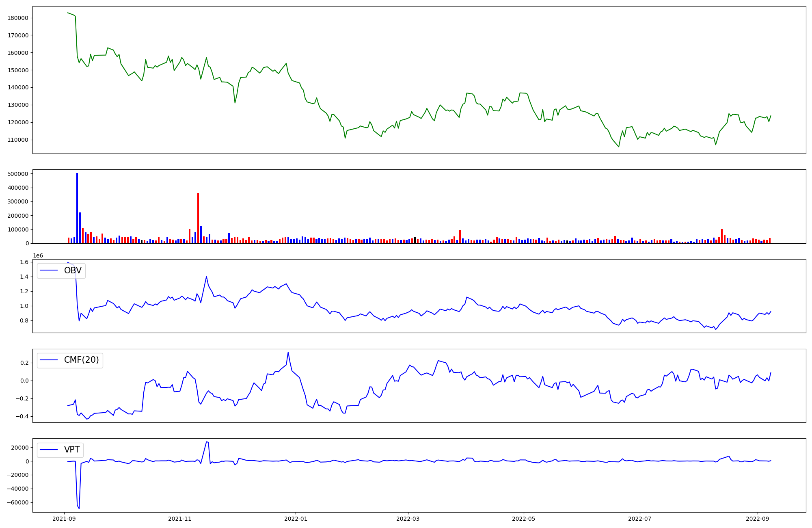Click the 2022-01 x-axis tick label
The image size is (812, 528).
(x=296, y=519)
